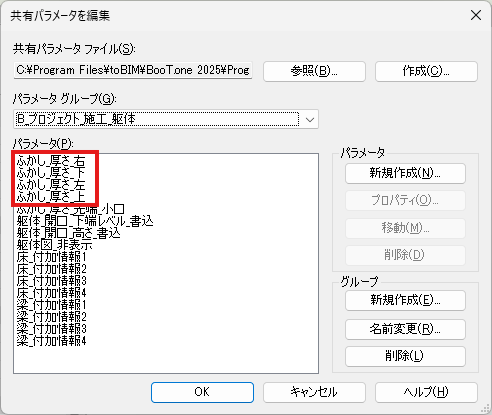Click the 参照(B)... browse button

tap(314, 71)
